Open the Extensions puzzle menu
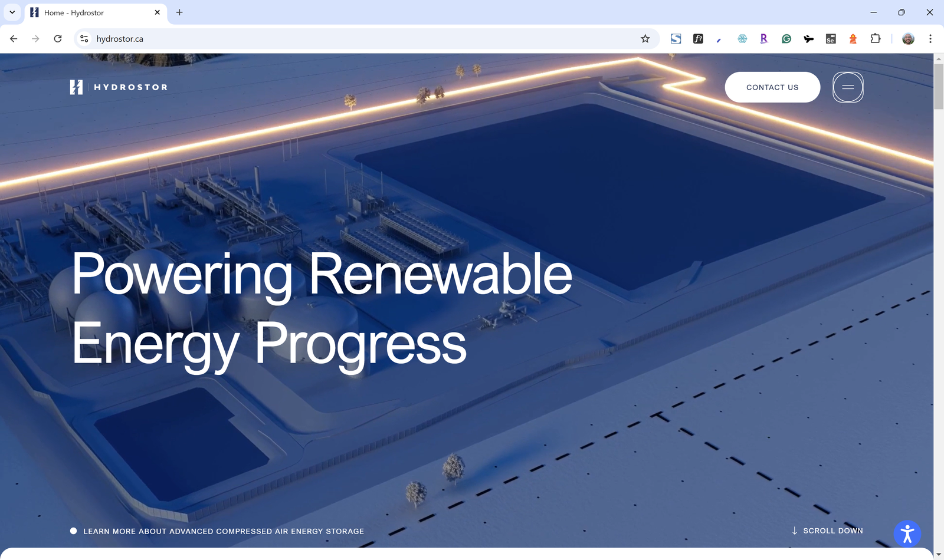The width and height of the screenshot is (944, 560). [876, 39]
